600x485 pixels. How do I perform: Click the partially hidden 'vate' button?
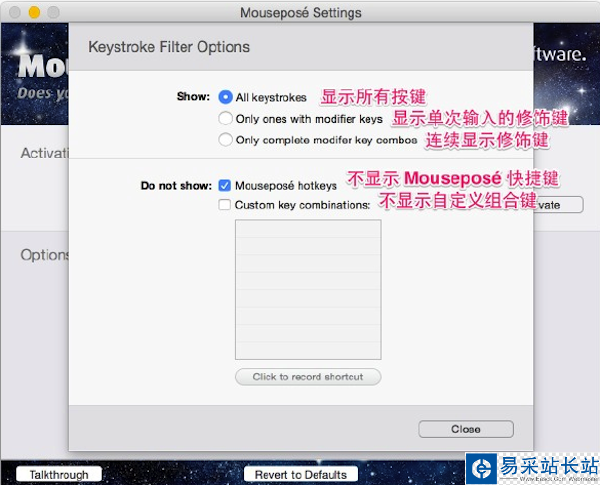[558, 205]
